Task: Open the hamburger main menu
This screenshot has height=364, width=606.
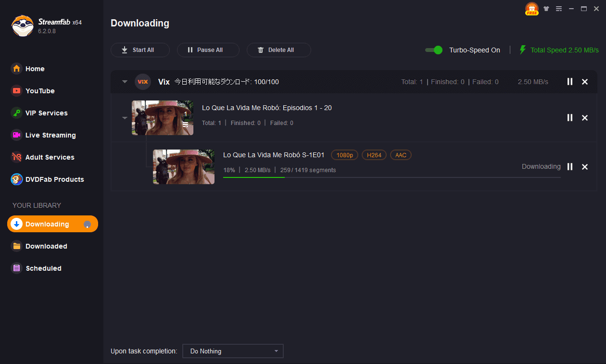Action: 559,9
